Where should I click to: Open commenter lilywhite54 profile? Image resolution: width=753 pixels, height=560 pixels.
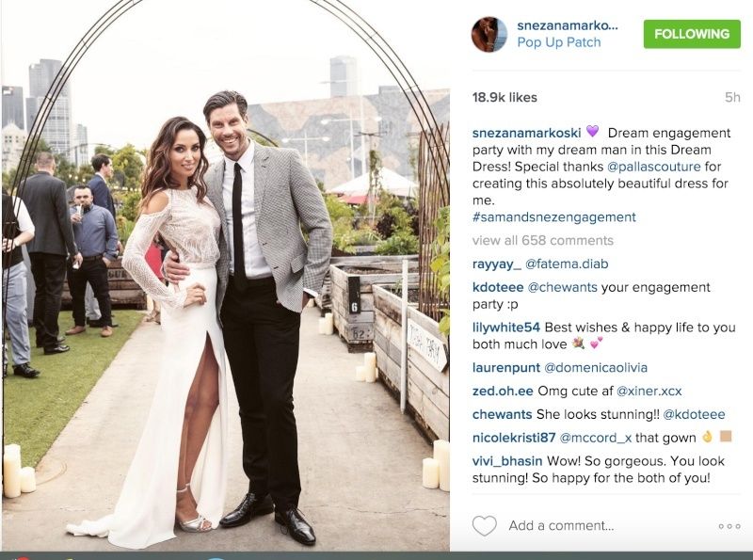pyautogui.click(x=506, y=328)
